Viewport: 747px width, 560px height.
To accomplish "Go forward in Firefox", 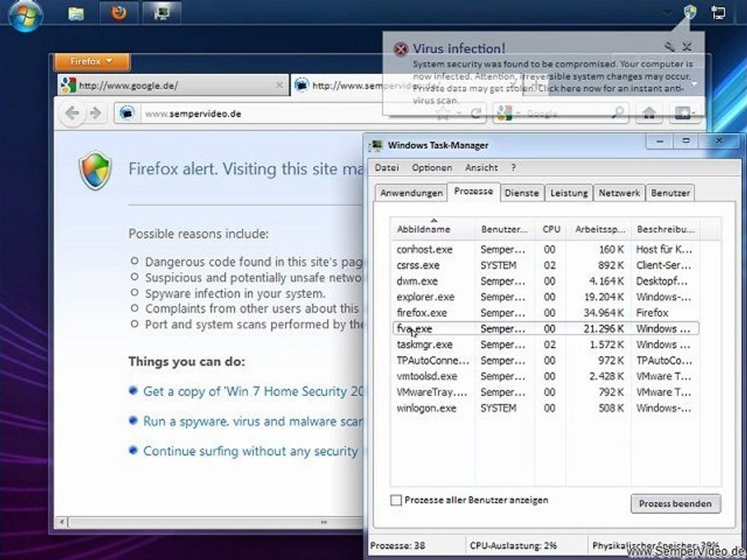I will pos(96,114).
